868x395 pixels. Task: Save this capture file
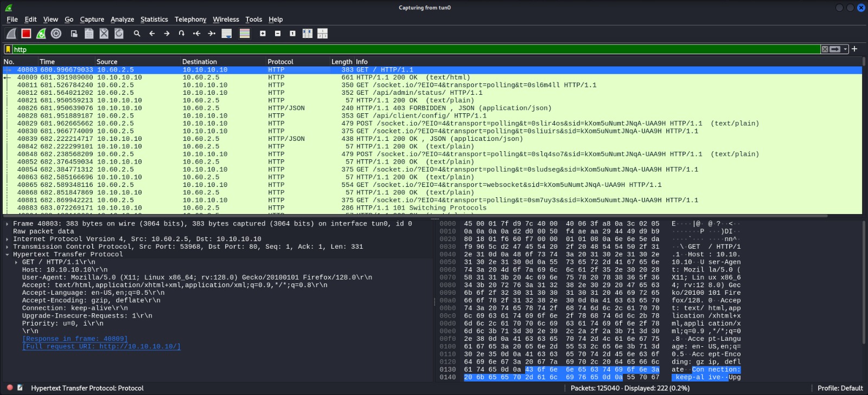(89, 34)
